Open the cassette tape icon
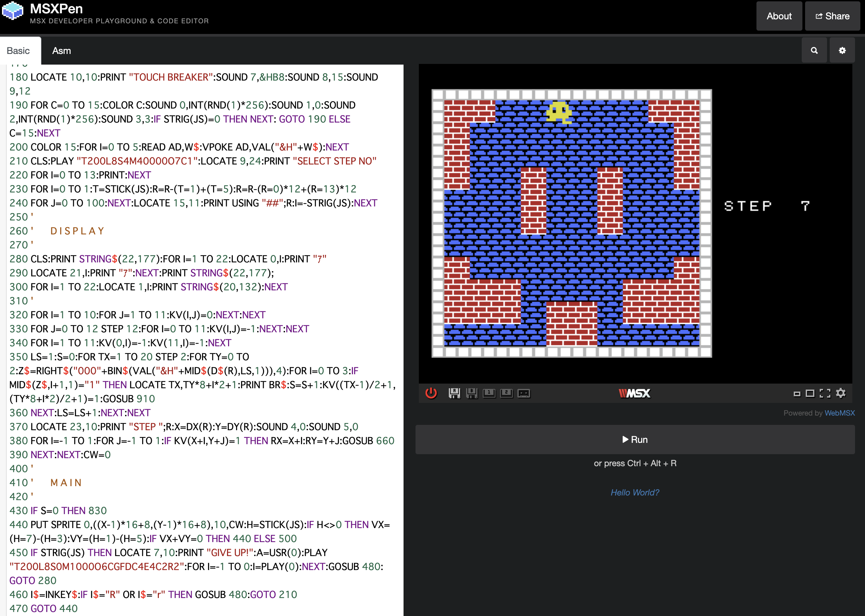The width and height of the screenshot is (865, 616). tap(524, 393)
